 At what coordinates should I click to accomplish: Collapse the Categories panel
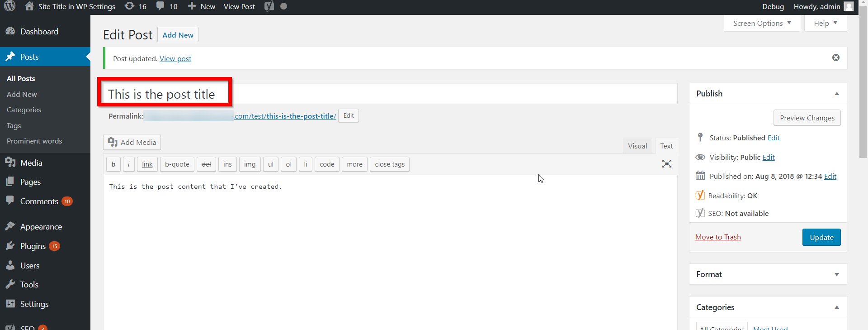click(x=837, y=307)
